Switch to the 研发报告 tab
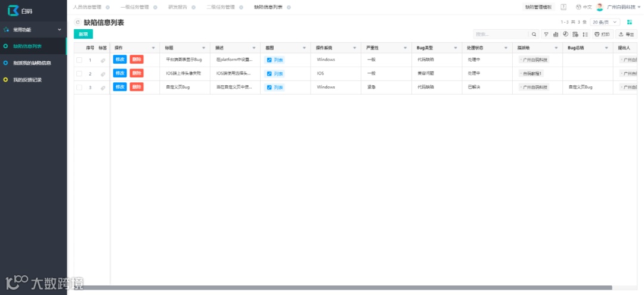Viewport: 644px width, 295px height. click(x=178, y=7)
